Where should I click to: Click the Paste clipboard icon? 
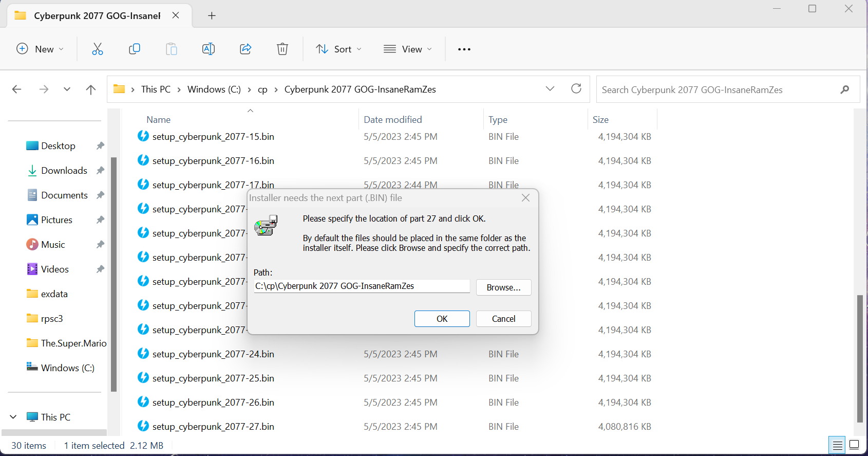pos(172,49)
